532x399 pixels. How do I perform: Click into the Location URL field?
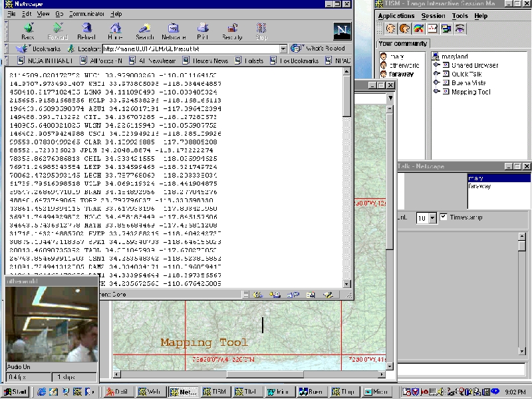[x=191, y=49]
